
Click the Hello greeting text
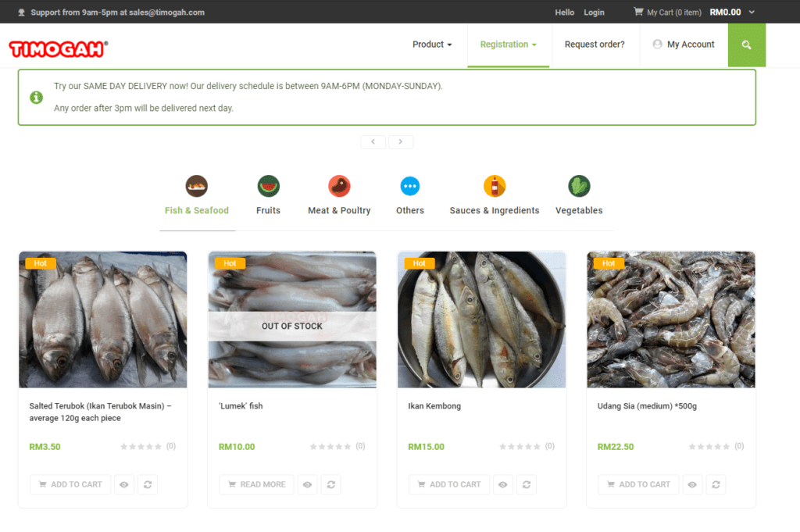(564, 12)
